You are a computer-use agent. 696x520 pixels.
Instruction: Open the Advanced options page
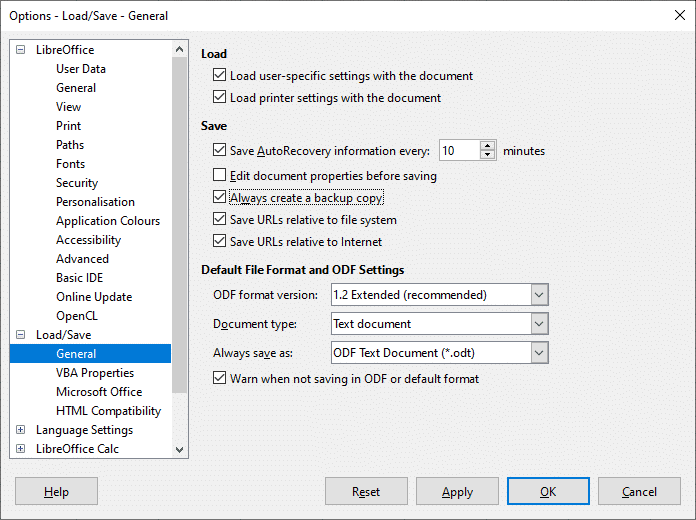click(x=82, y=259)
